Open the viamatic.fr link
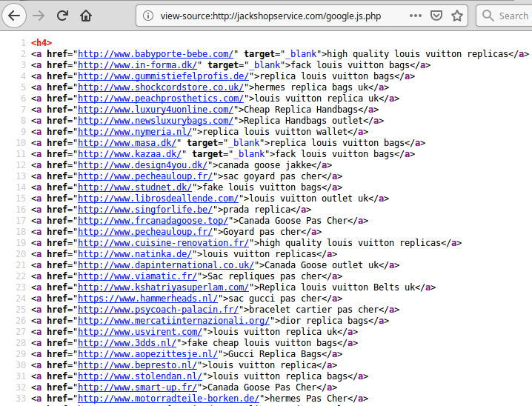 click(x=137, y=276)
